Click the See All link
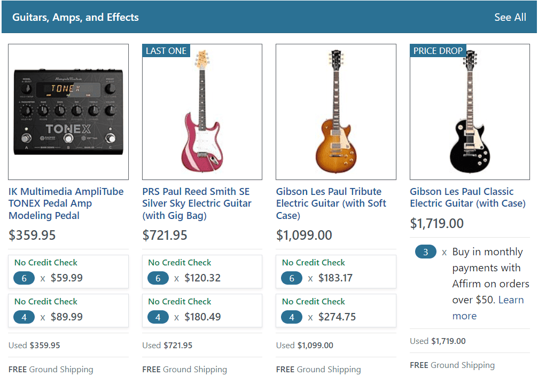The width and height of the screenshot is (546, 392). 510,17
